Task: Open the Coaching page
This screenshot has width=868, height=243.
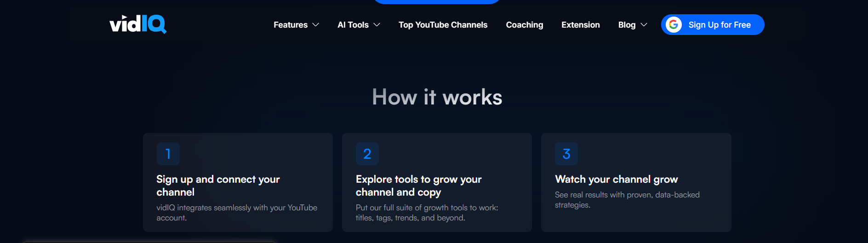Action: [524, 25]
